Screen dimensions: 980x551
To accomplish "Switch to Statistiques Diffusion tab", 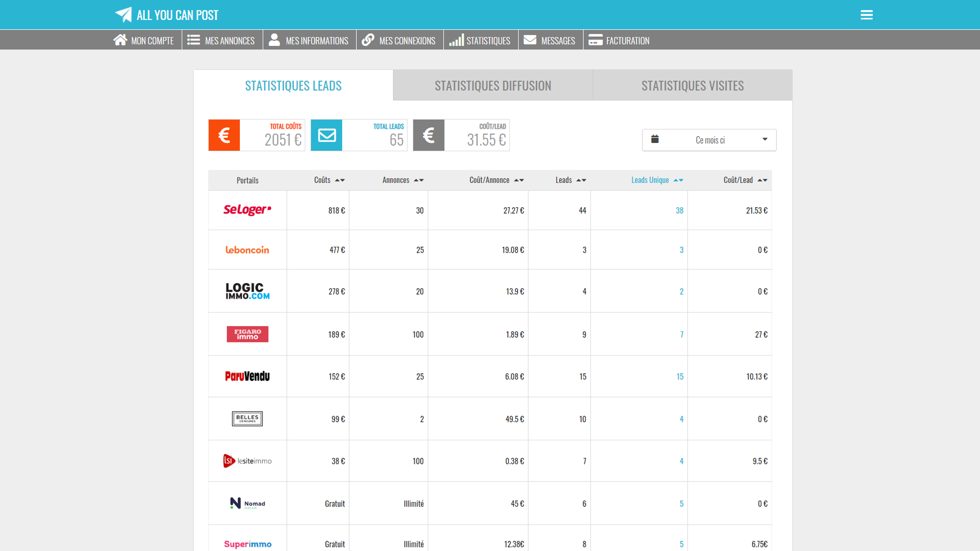I will (x=493, y=85).
